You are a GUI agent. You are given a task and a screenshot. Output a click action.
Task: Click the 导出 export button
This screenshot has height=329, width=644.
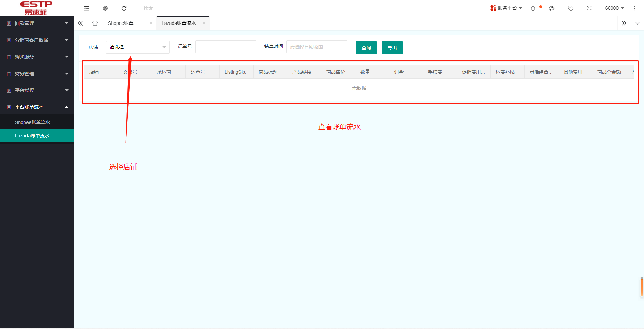[x=392, y=47]
